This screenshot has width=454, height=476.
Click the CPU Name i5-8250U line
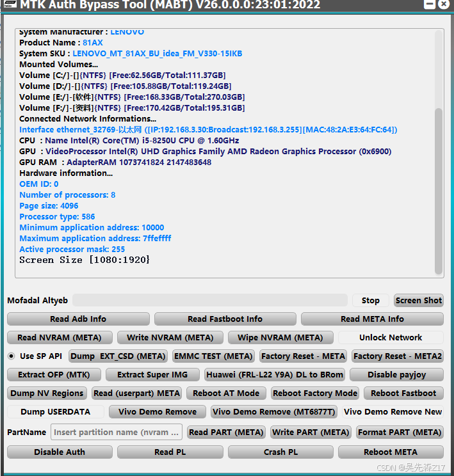[129, 141]
